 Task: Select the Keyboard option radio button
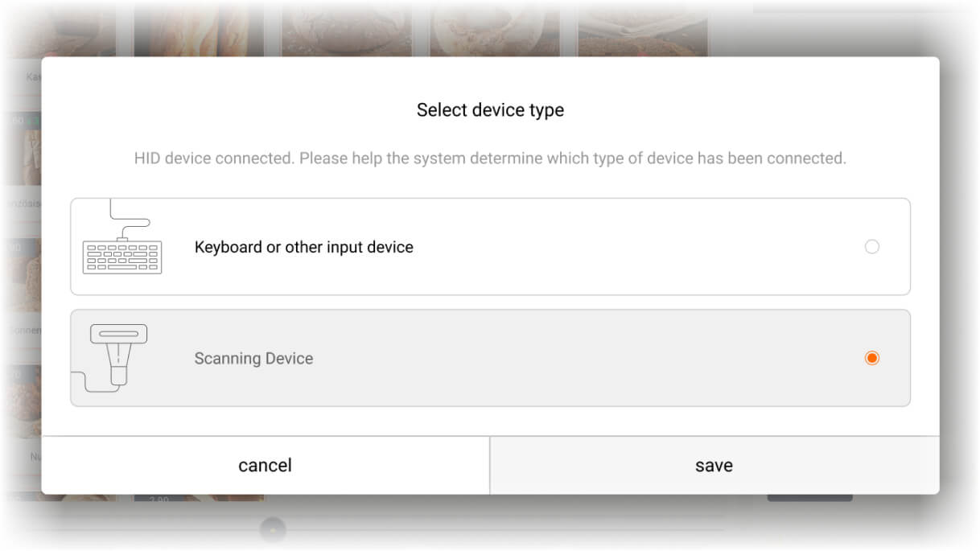pos(871,247)
